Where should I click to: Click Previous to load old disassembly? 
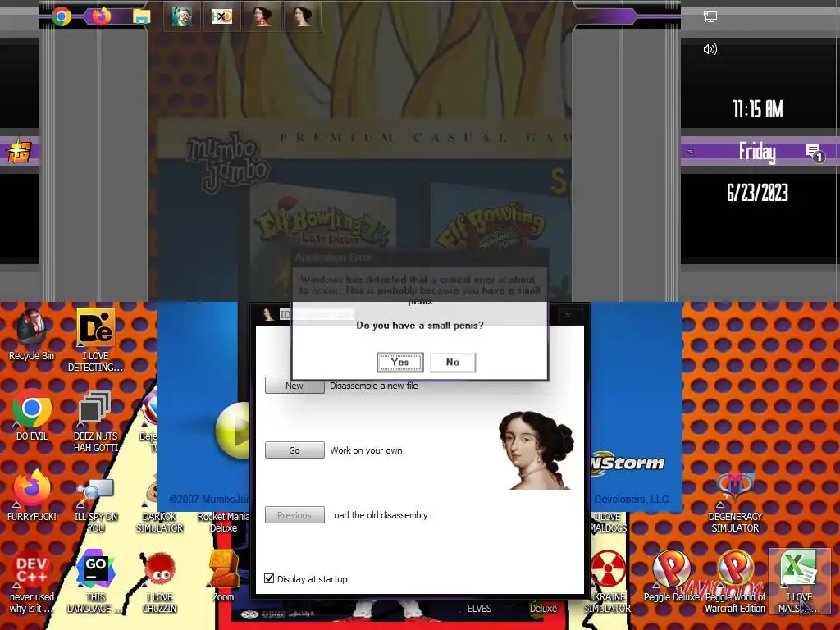pyautogui.click(x=294, y=515)
